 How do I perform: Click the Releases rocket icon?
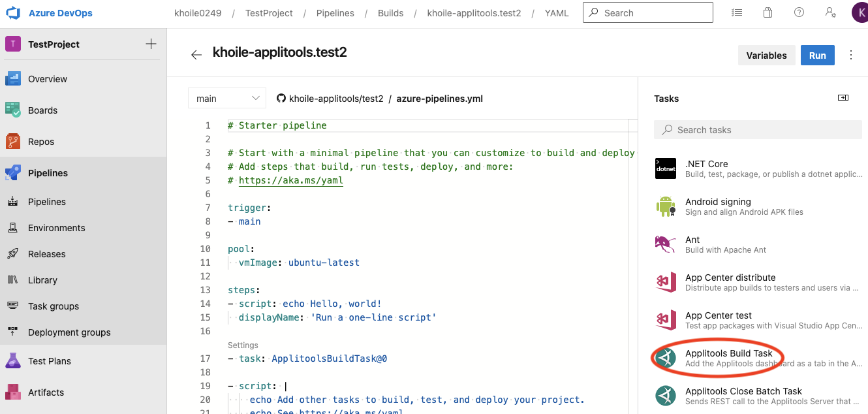13,254
